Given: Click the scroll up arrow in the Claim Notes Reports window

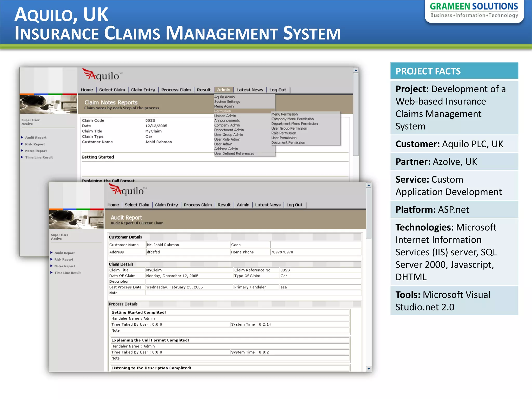Looking at the screenshot, I should coord(356,70).
